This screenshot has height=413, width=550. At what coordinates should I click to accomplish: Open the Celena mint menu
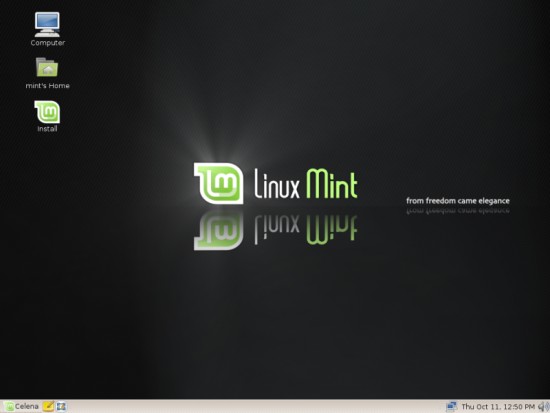(22, 406)
